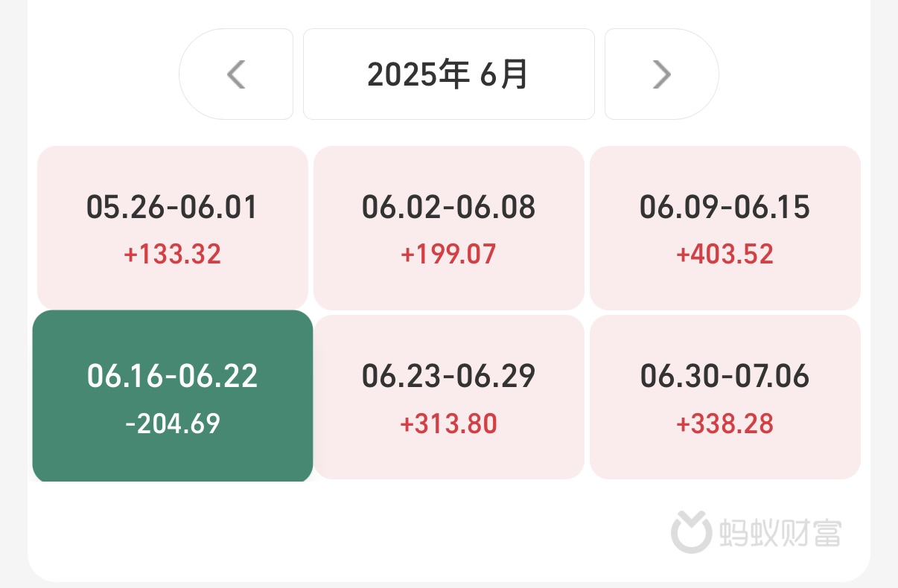Go to the previous month with left chevron
Screen dimensions: 898x588
236,74
